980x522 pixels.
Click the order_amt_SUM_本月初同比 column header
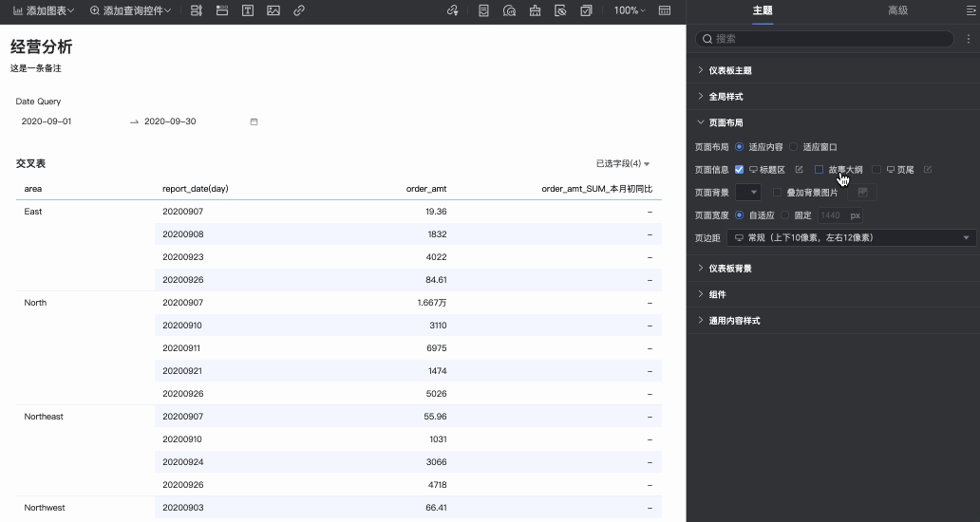coord(597,189)
